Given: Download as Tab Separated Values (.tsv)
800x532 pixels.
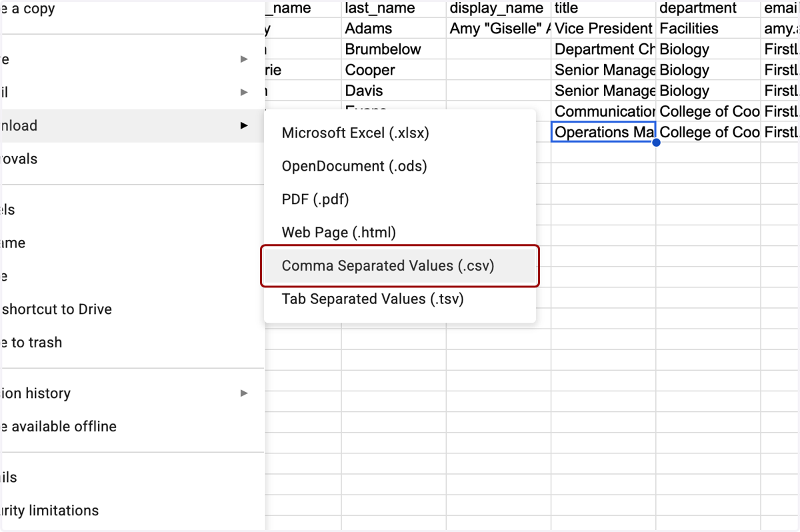Looking at the screenshot, I should click(399, 299).
